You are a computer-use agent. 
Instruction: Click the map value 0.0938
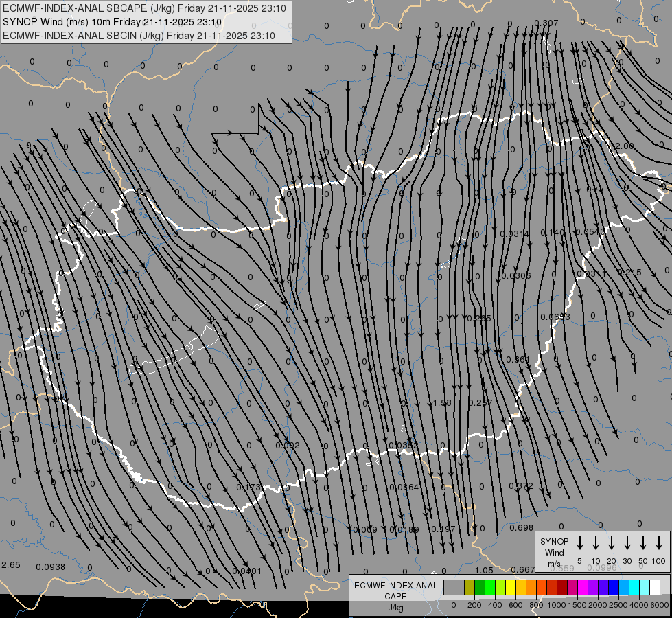tap(51, 567)
